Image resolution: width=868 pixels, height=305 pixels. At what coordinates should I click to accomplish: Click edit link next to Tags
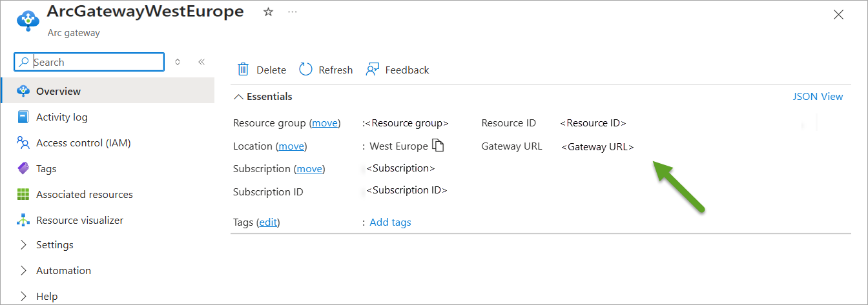(268, 222)
